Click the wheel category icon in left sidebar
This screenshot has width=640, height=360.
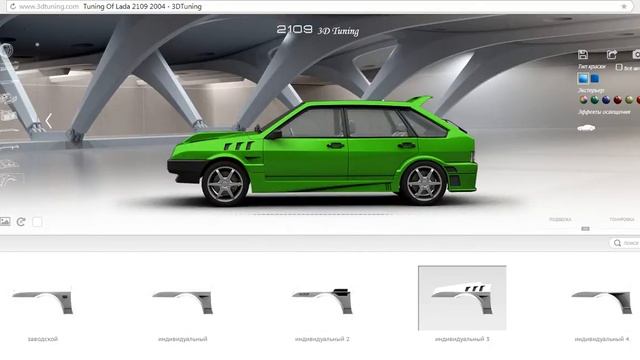7,50
